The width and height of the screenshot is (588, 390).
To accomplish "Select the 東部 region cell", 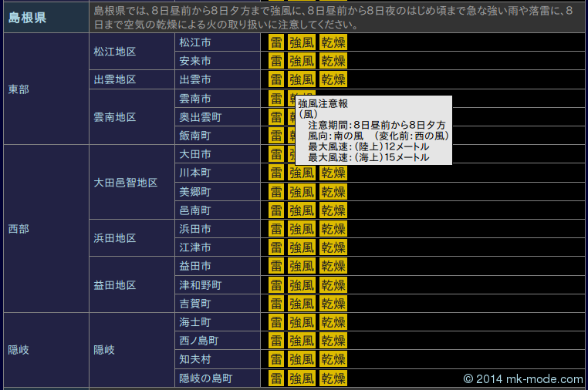I will [19, 89].
